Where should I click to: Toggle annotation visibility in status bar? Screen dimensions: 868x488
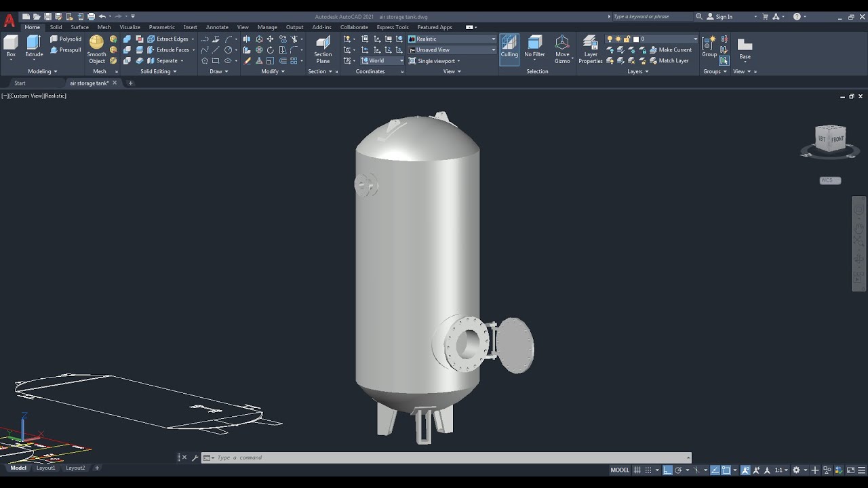pos(745,470)
